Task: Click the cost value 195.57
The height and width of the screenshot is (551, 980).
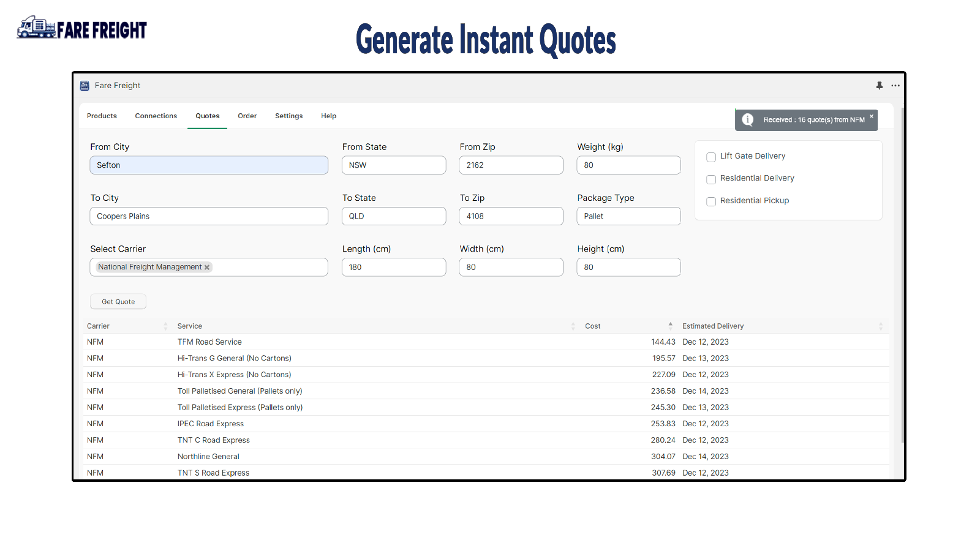Action: pyautogui.click(x=664, y=358)
